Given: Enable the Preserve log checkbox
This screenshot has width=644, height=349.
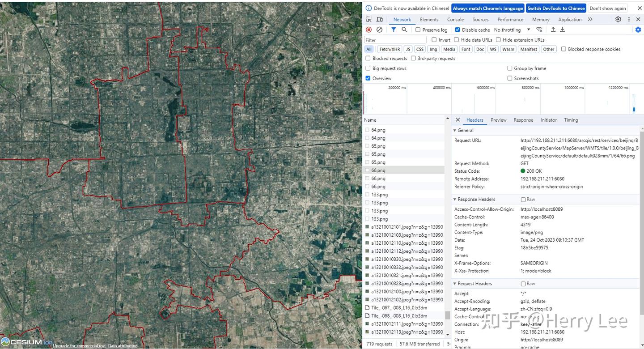Looking at the screenshot, I should [418, 30].
